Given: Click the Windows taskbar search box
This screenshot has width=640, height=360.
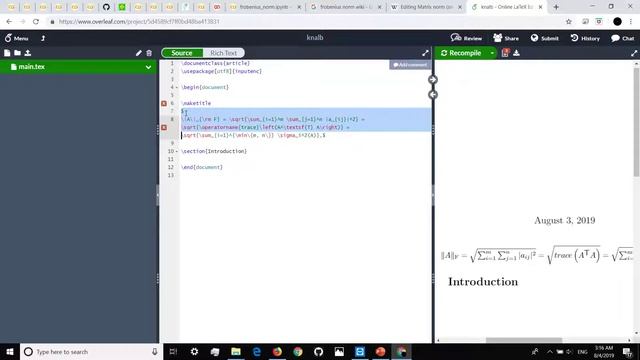Looking at the screenshot, I should [x=91, y=352].
